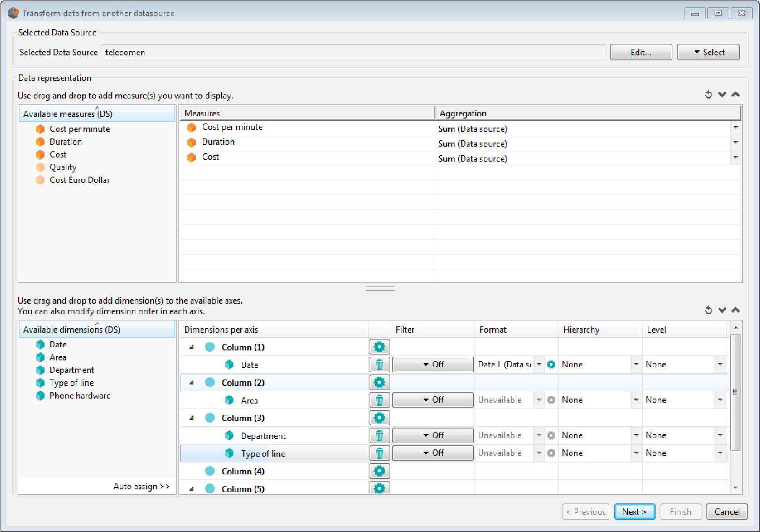This screenshot has height=532, width=760.
Task: Click the Next > button
Action: [x=634, y=512]
